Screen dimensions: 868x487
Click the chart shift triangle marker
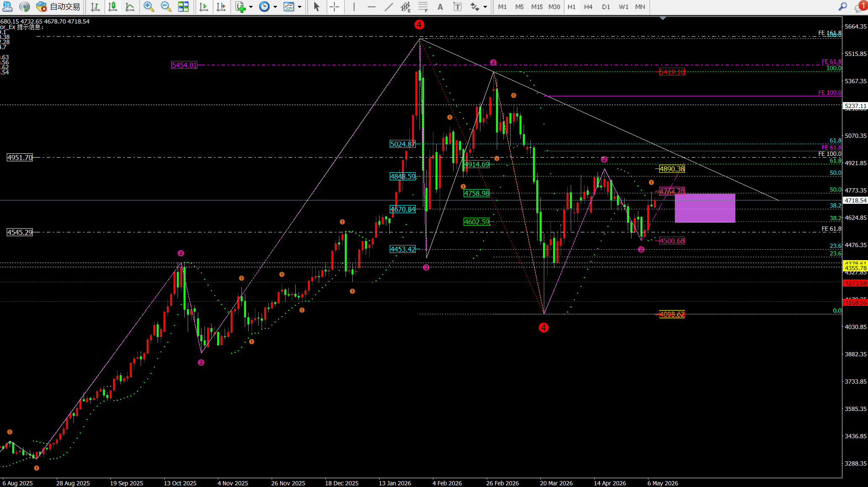663,18
